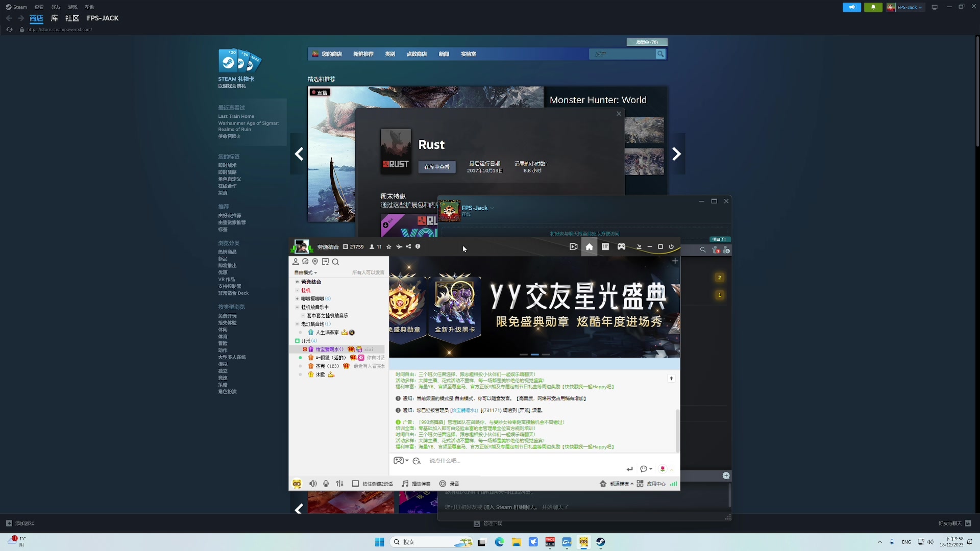The width and height of the screenshot is (980, 551).
Task: Select the game controller icon in YY toolbar
Action: [621, 246]
